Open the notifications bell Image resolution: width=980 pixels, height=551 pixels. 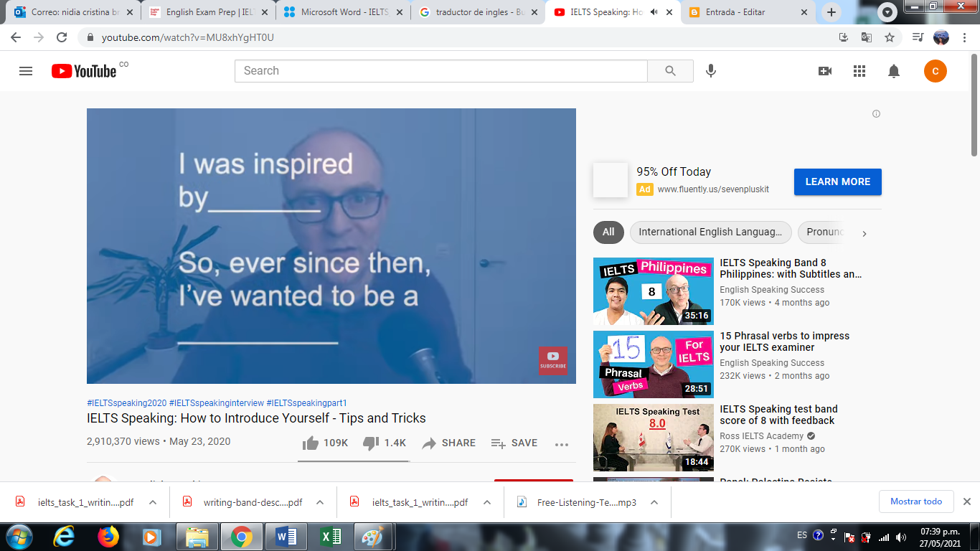click(894, 71)
